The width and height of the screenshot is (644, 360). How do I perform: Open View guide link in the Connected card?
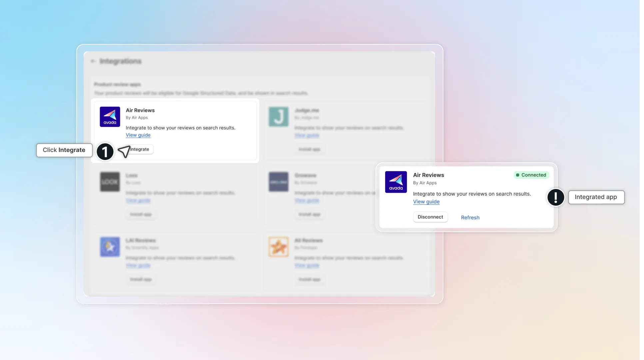[x=426, y=202]
